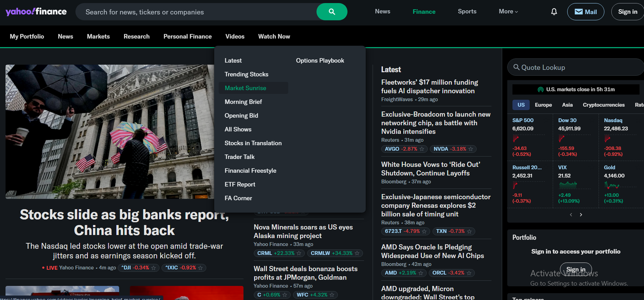Choose Morning Brief in Videos menu
Viewport: 644px width, 300px height.
click(x=243, y=102)
